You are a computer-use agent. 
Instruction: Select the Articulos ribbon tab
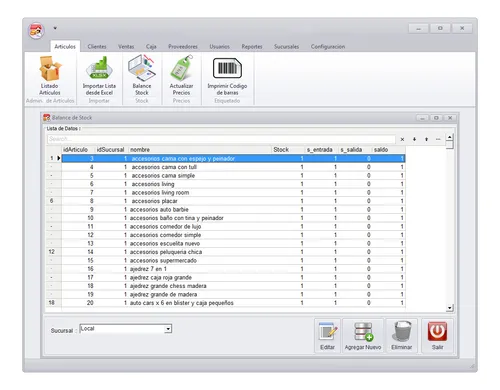(x=65, y=47)
